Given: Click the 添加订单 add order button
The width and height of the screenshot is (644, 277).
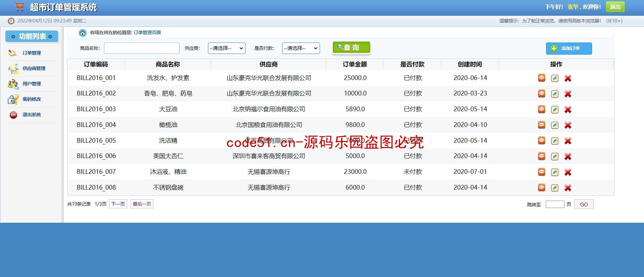Looking at the screenshot, I should point(569,49).
